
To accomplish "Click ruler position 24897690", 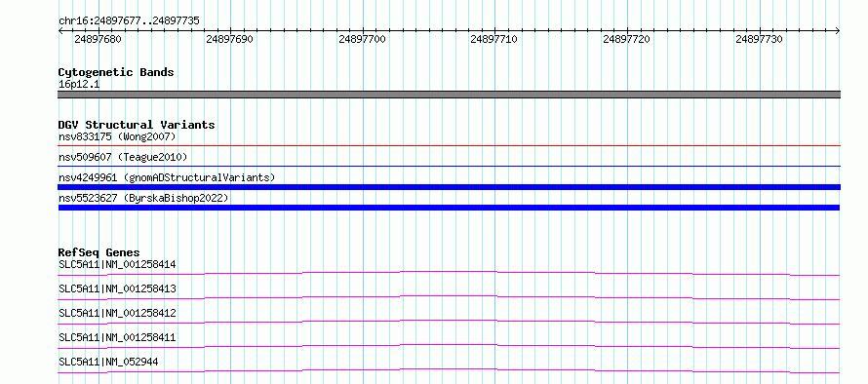I will (230, 39).
